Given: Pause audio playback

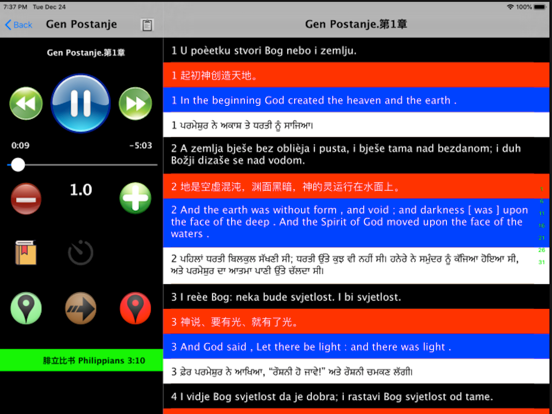Looking at the screenshot, I should [81, 103].
